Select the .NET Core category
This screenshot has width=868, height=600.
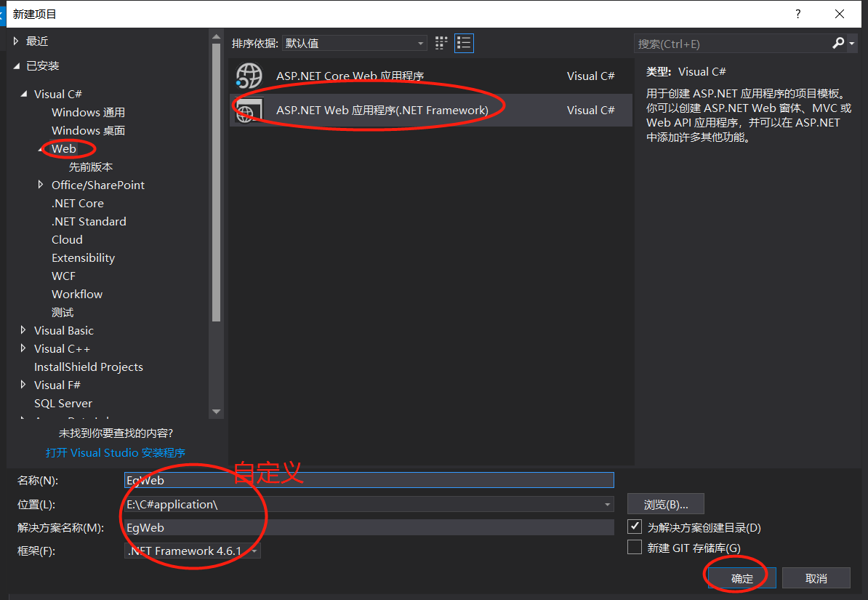[78, 204]
